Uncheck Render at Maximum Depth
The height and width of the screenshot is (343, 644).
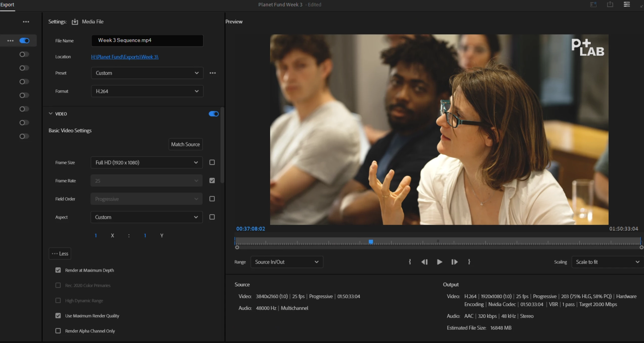point(58,270)
